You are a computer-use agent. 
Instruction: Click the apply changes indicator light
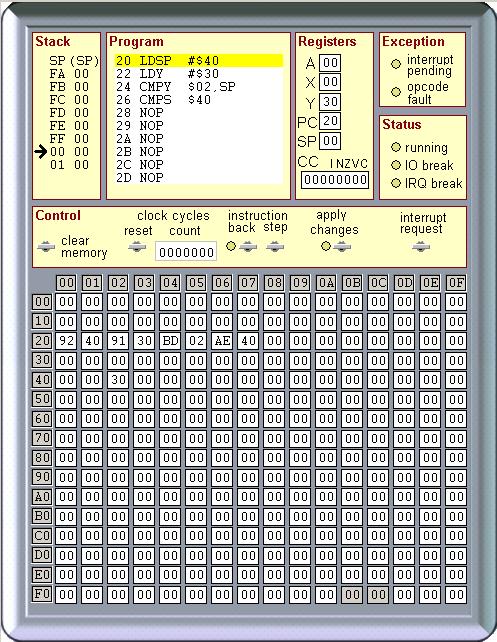point(326,246)
